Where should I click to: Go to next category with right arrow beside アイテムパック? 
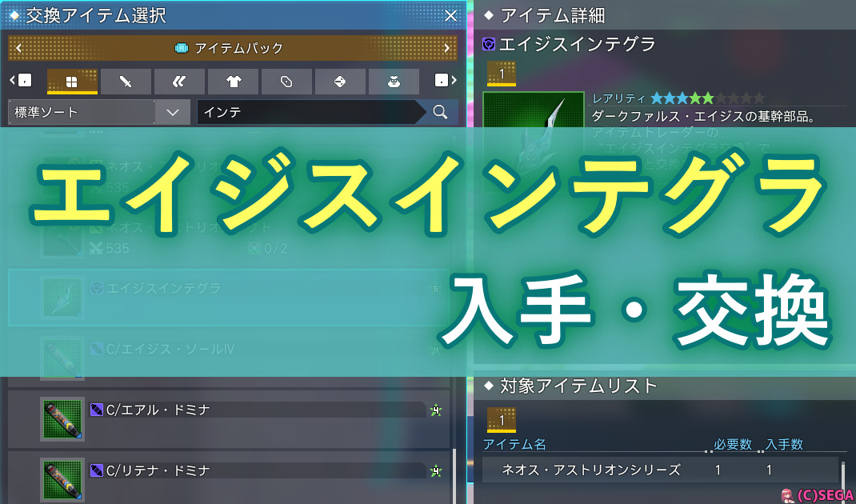(x=447, y=48)
